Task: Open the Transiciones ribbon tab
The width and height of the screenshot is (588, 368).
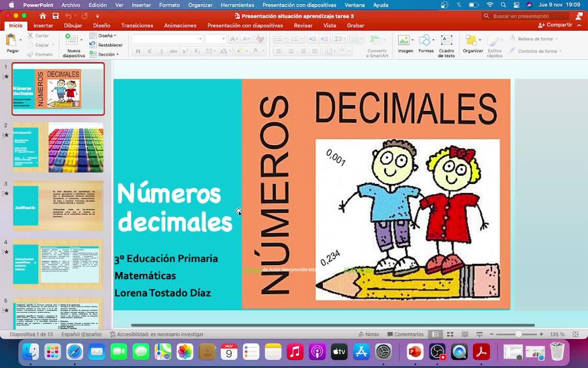Action: tap(137, 26)
